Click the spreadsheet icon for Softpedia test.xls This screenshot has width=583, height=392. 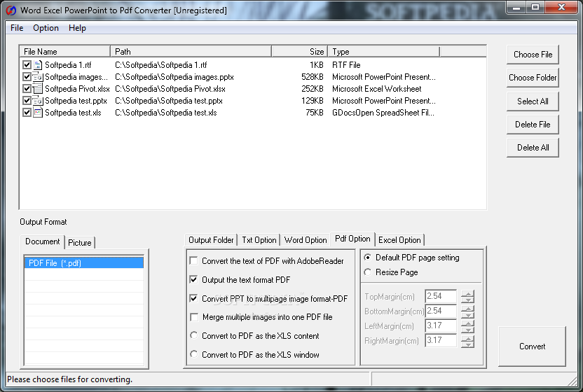[38, 113]
